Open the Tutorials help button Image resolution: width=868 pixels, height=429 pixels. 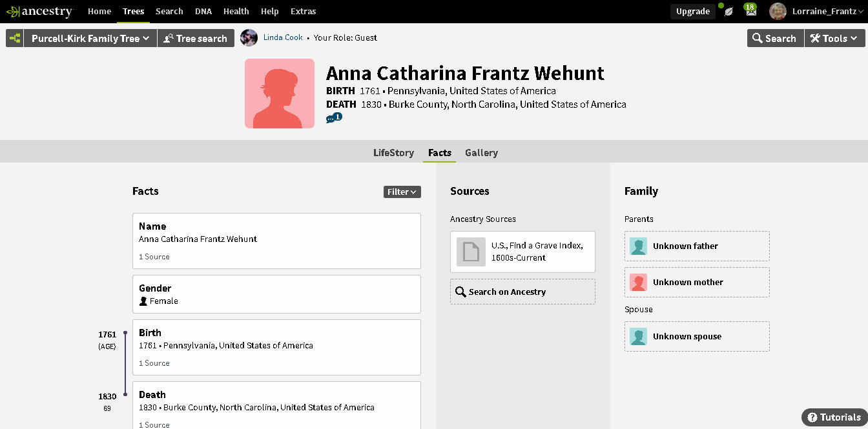[x=834, y=417]
